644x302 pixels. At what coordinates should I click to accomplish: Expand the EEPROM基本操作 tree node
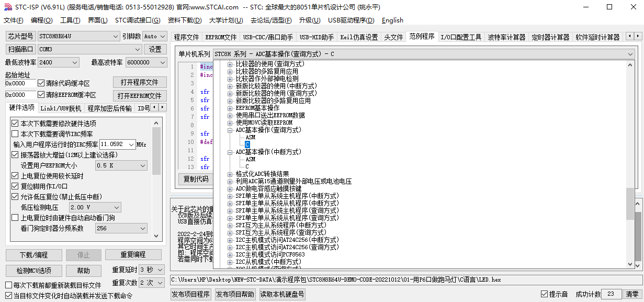(230, 108)
